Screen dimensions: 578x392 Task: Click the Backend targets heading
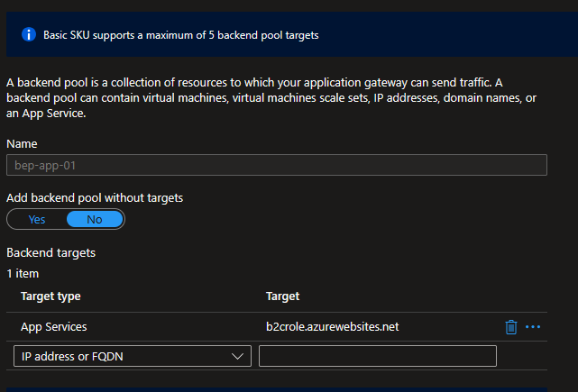click(x=50, y=252)
